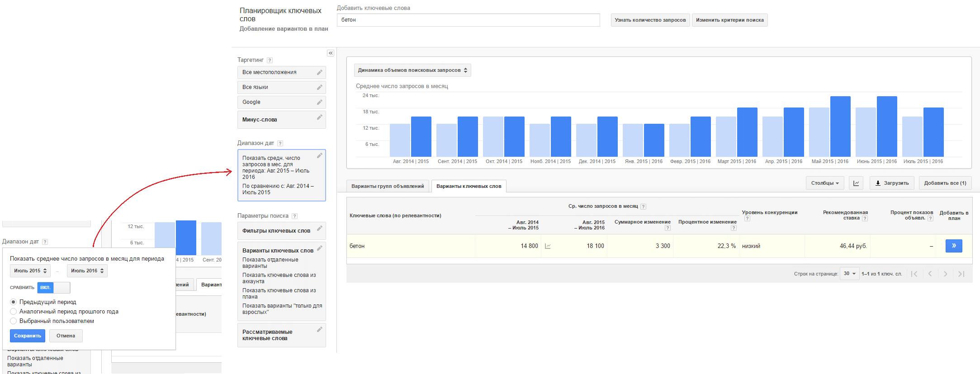Image resolution: width=980 pixels, height=374 pixels.
Task: Open help for Параметры поиска
Action: (295, 216)
